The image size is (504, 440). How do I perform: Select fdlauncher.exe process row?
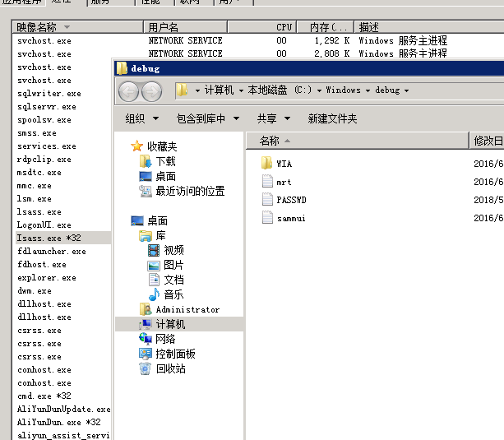click(63, 251)
